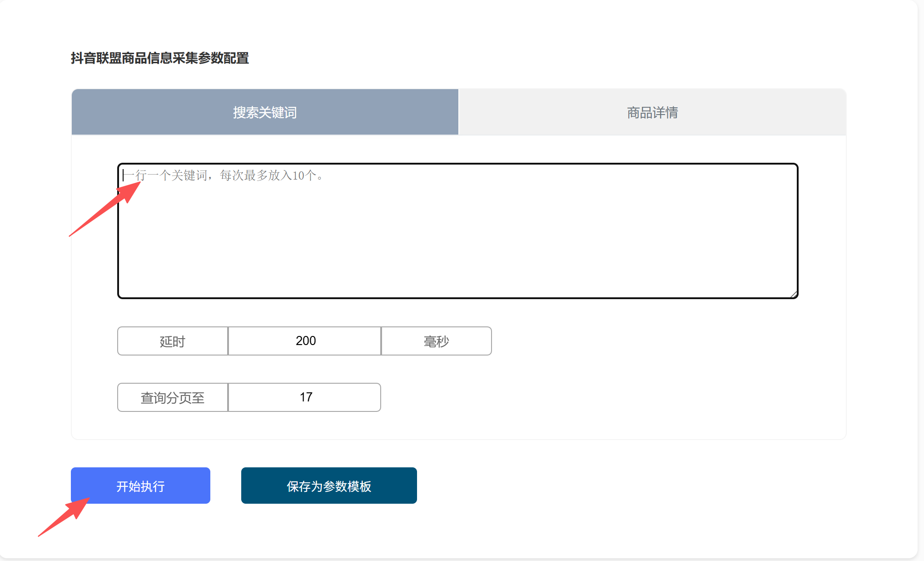
Task: Click the page limit field showing 17
Action: pyautogui.click(x=304, y=397)
